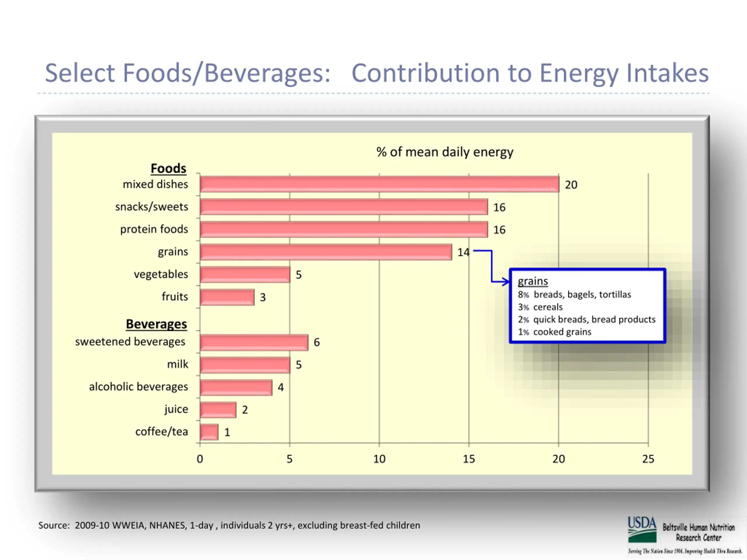Select the upper 16 percent snacks/sweets bar

343,207
